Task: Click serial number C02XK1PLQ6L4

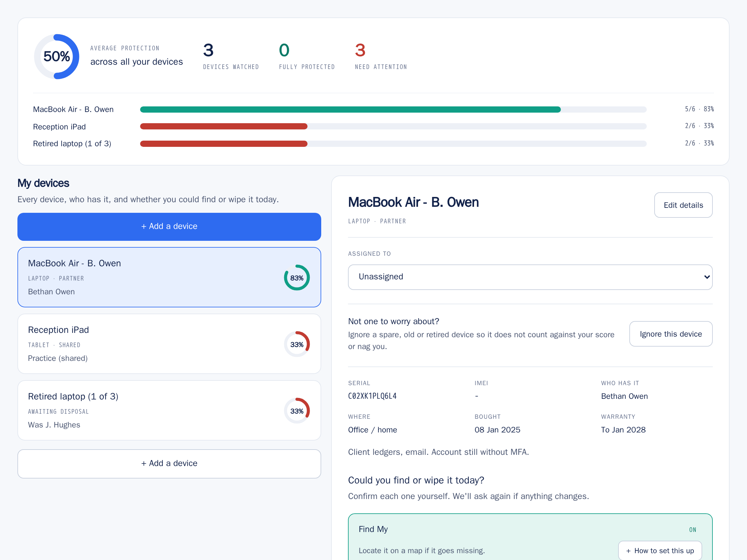Action: 372,396
